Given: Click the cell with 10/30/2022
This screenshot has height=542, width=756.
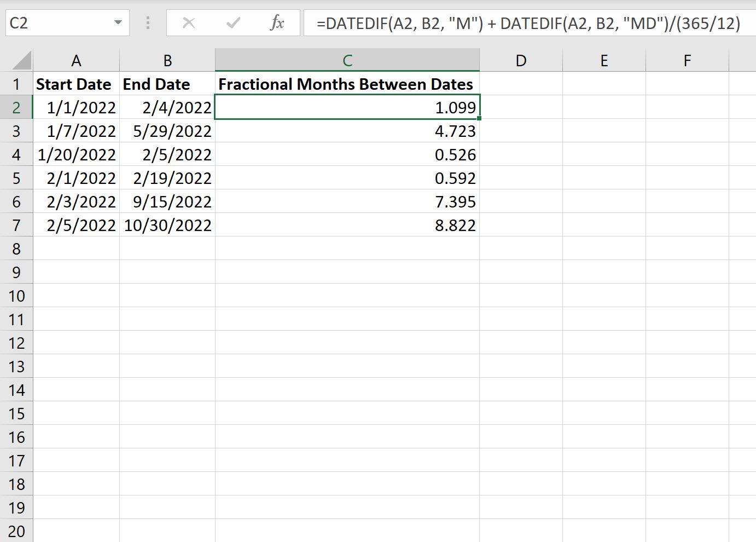Looking at the screenshot, I should [x=167, y=225].
